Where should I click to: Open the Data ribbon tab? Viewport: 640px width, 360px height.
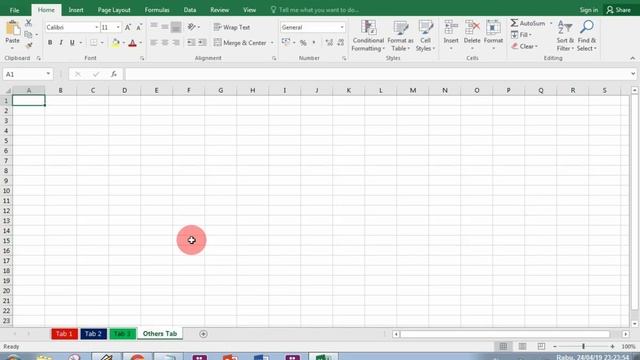click(x=190, y=10)
